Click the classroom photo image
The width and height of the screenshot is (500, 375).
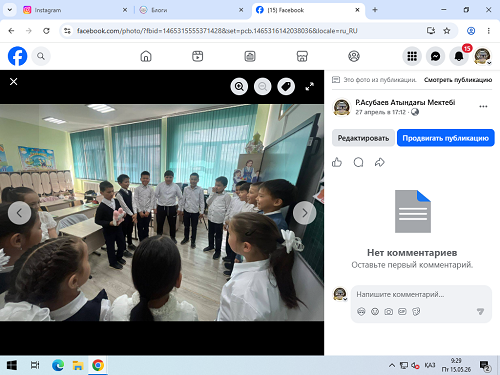[162, 213]
